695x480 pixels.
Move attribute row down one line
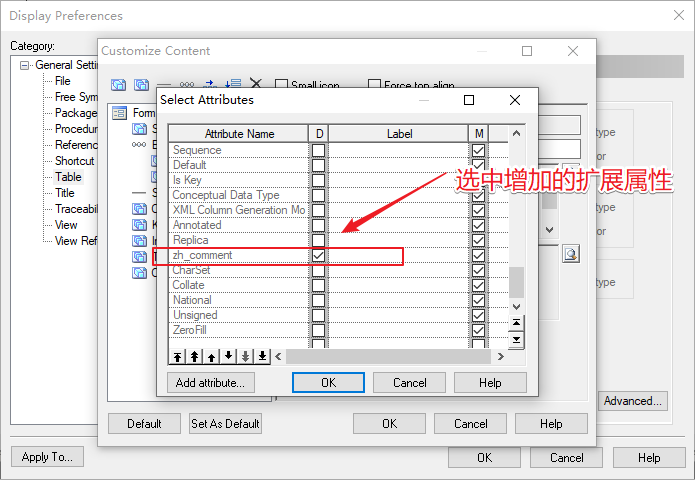[228, 356]
